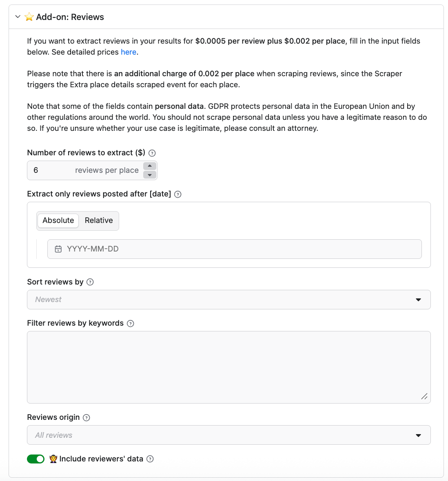
Task: Click the calendar icon in date field
Action: pos(58,249)
